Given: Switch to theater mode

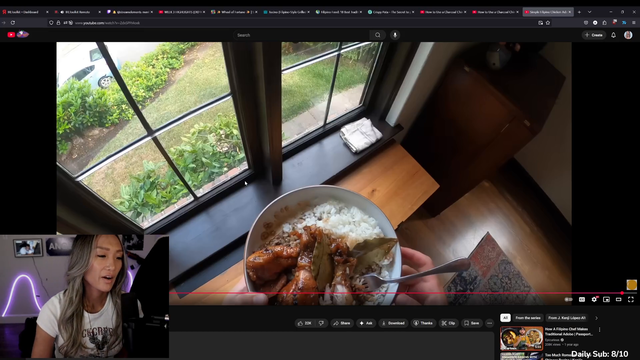Looking at the screenshot, I should tap(619, 300).
